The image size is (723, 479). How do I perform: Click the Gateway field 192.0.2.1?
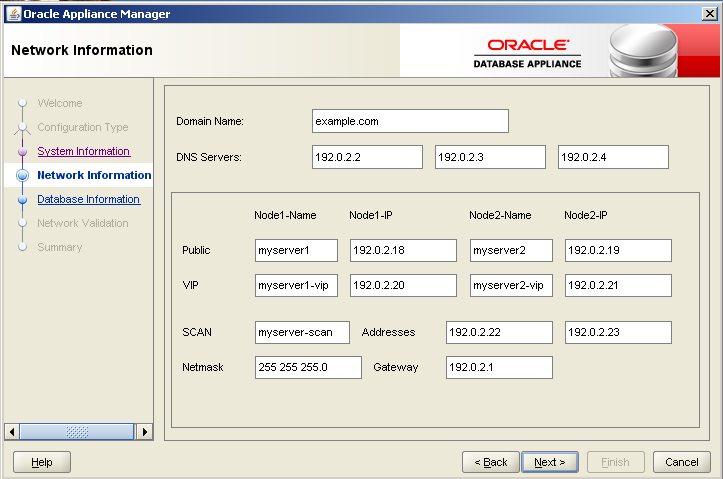click(499, 367)
